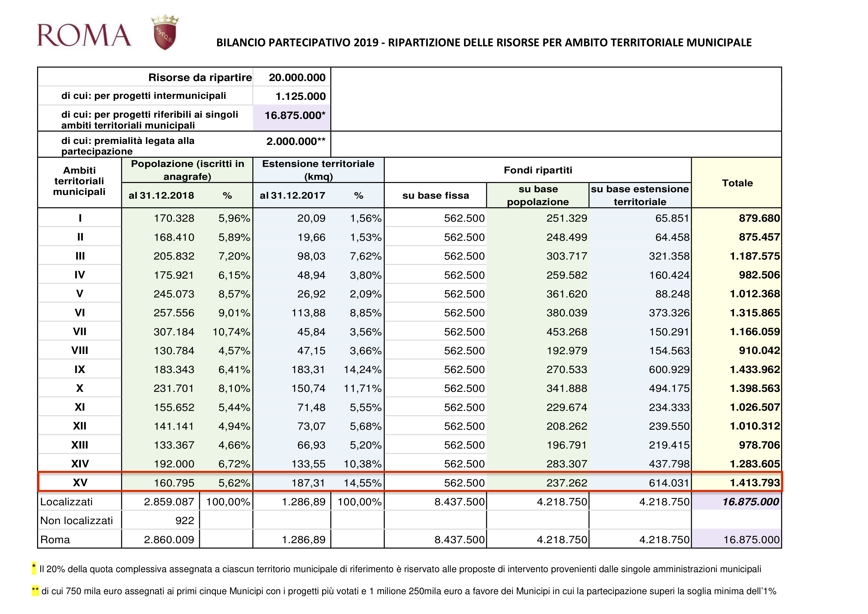Click the Localizzati row label
Image resolution: width=868 pixels, height=614 pixels.
pyautogui.click(x=67, y=502)
